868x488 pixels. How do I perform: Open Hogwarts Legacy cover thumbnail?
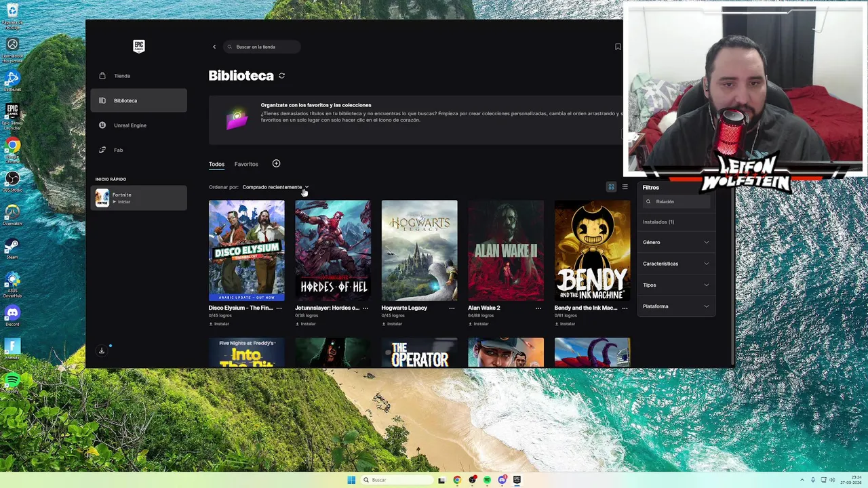[419, 250]
